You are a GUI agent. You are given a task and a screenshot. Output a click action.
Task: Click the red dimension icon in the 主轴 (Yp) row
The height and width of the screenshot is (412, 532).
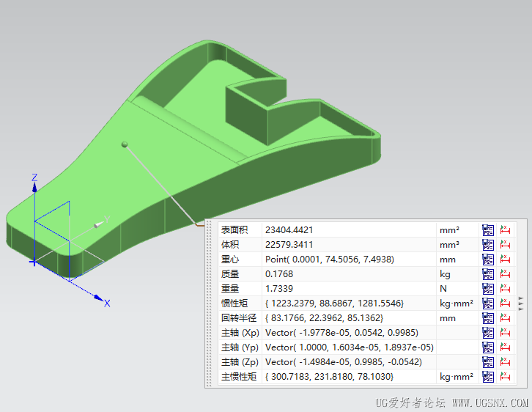tap(505, 347)
